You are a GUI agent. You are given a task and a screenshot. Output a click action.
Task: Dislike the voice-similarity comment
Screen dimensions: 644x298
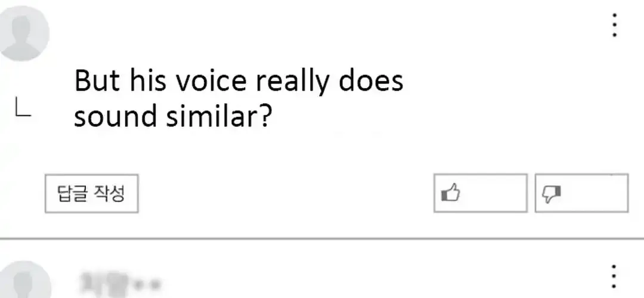(x=581, y=193)
